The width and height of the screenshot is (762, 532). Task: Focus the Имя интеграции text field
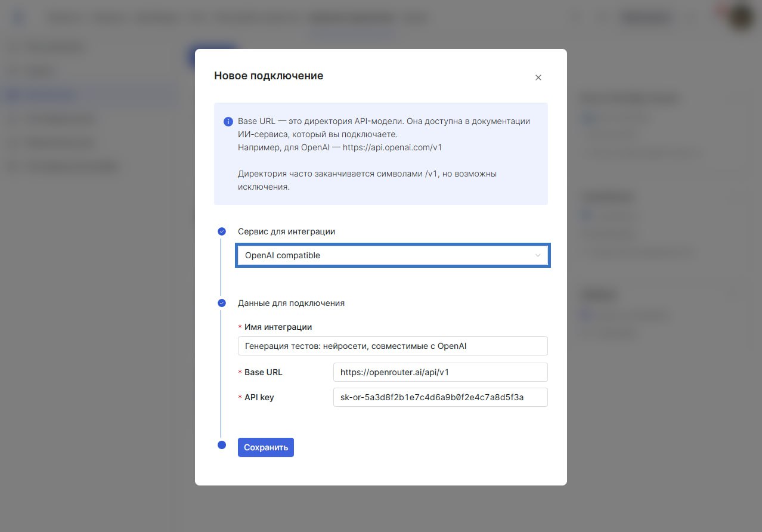[x=392, y=346]
